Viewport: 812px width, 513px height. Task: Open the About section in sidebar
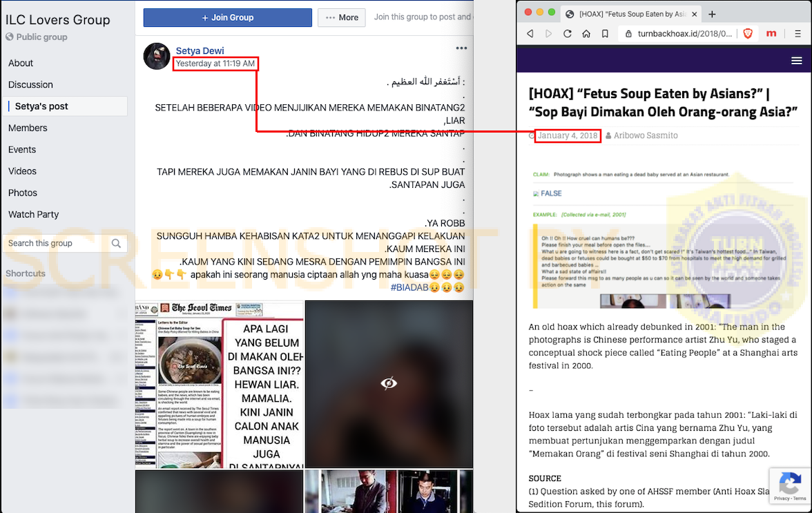pos(21,63)
